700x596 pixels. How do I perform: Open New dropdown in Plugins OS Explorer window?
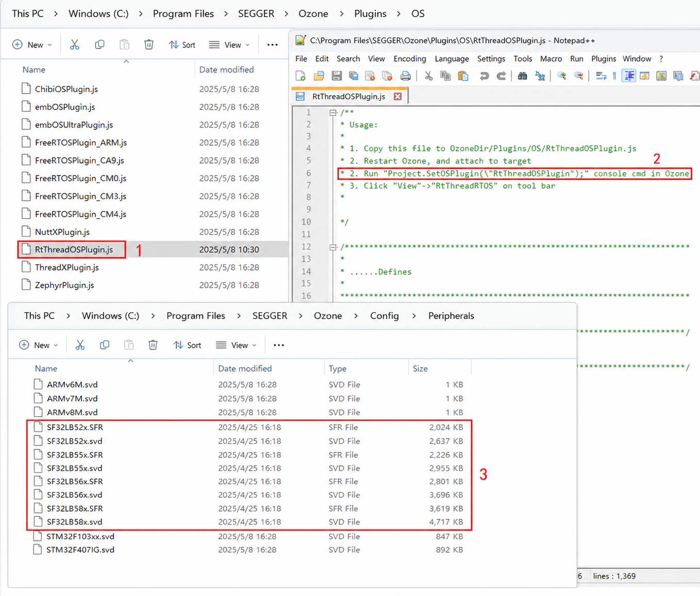click(x=32, y=45)
